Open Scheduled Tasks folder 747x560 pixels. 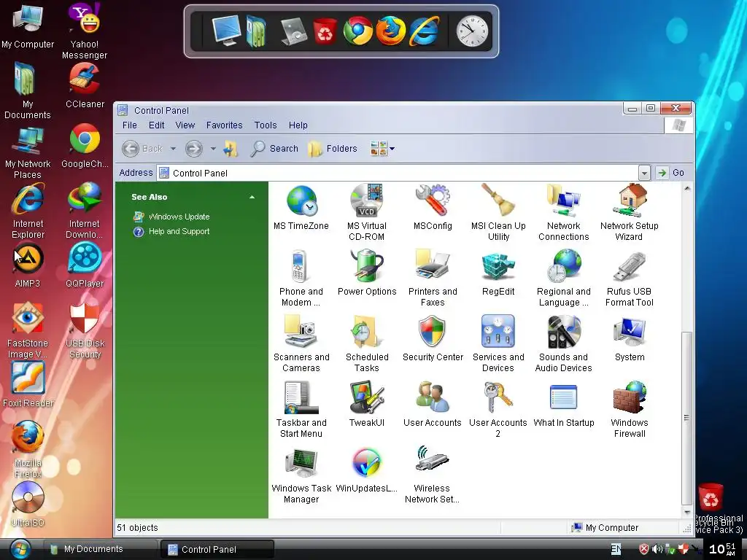pos(367,344)
